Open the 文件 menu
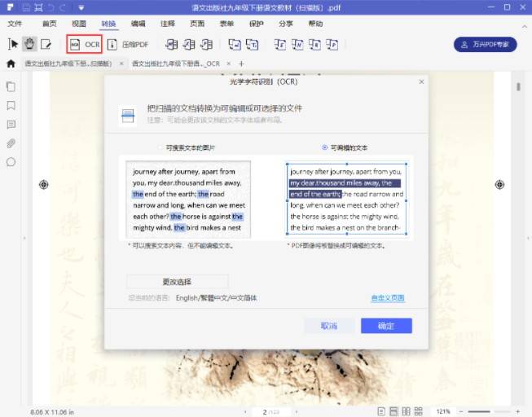Image resolution: width=532 pixels, height=417 pixels. coord(15,24)
